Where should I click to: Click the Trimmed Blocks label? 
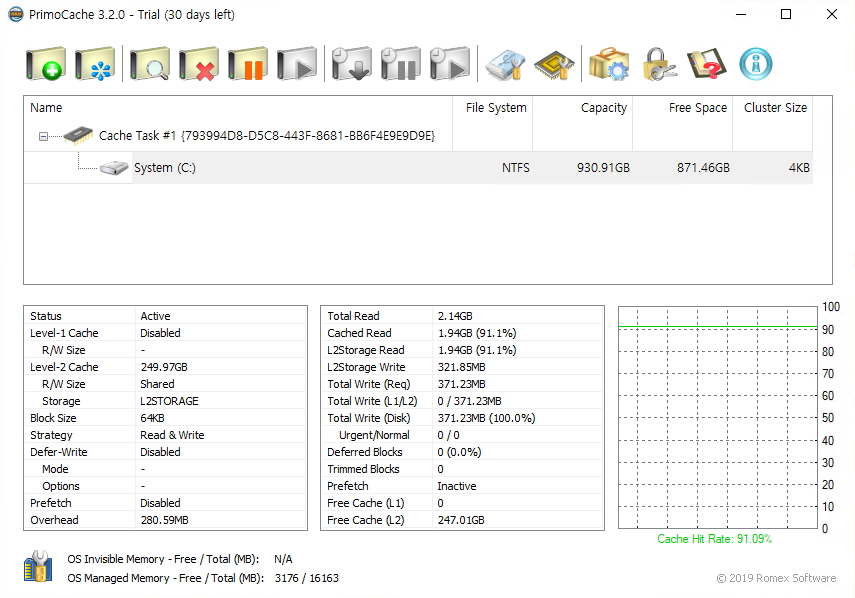tap(363, 469)
